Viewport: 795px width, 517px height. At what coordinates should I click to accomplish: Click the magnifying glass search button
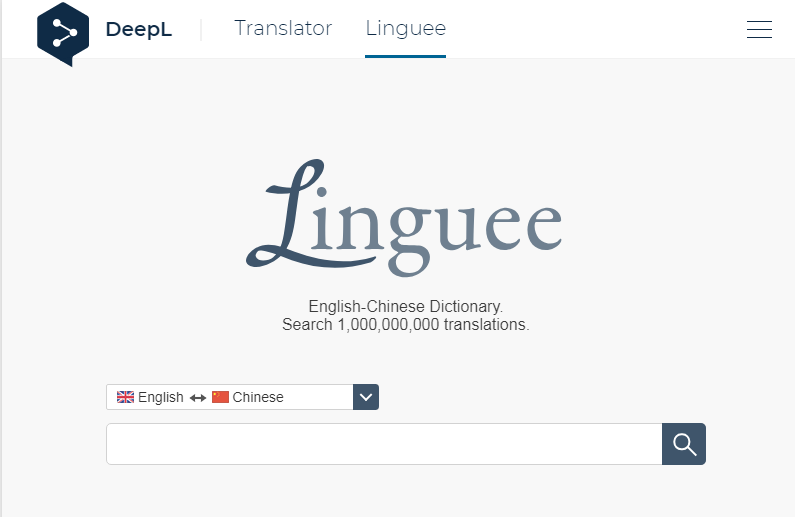(x=684, y=444)
